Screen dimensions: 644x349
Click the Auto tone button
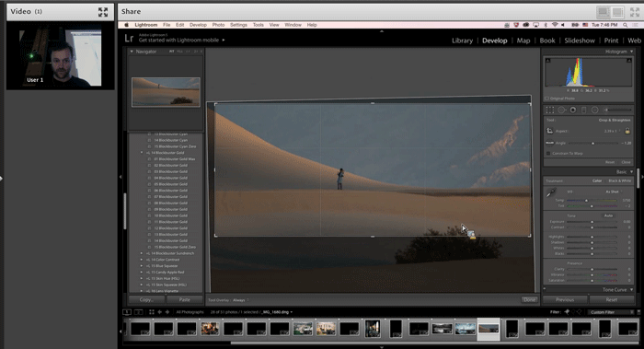[608, 215]
